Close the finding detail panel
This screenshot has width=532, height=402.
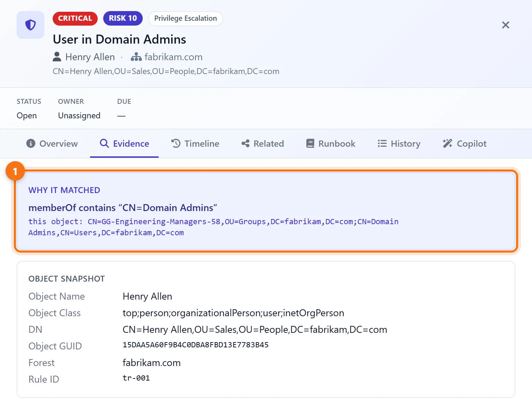tap(506, 25)
